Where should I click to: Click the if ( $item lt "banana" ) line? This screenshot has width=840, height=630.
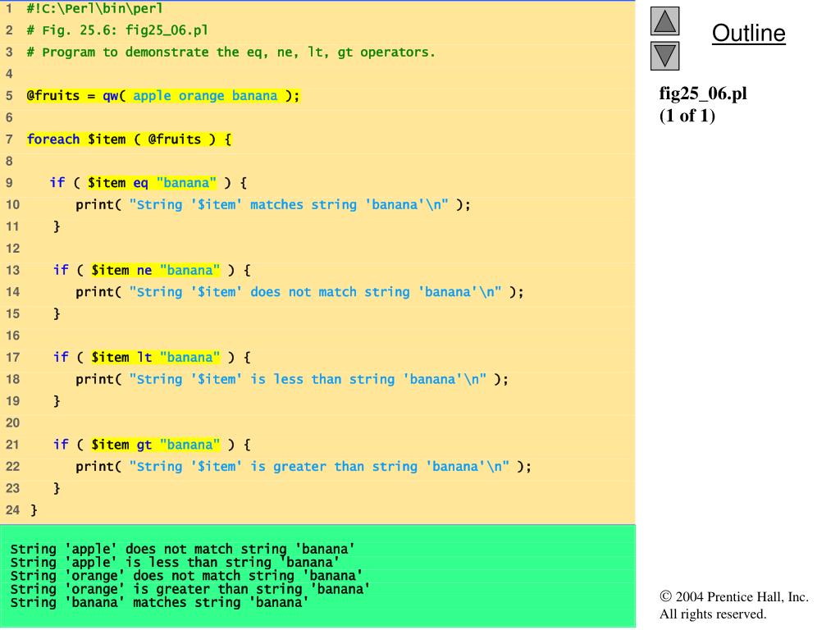click(152, 358)
